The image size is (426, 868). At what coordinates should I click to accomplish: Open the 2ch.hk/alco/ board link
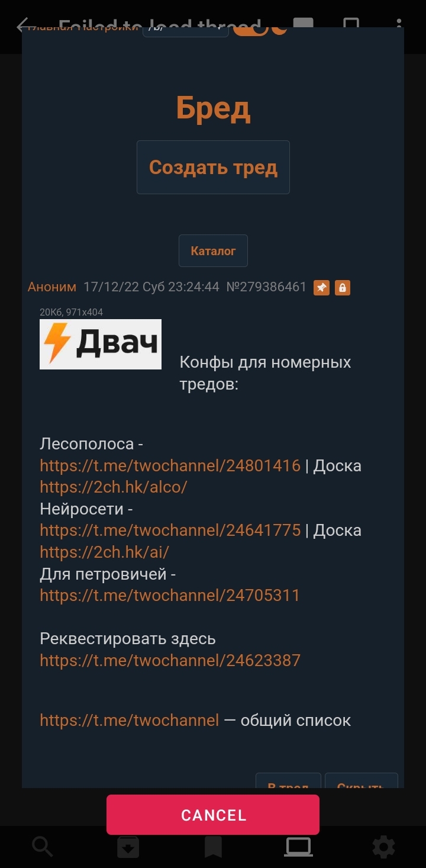tap(114, 487)
